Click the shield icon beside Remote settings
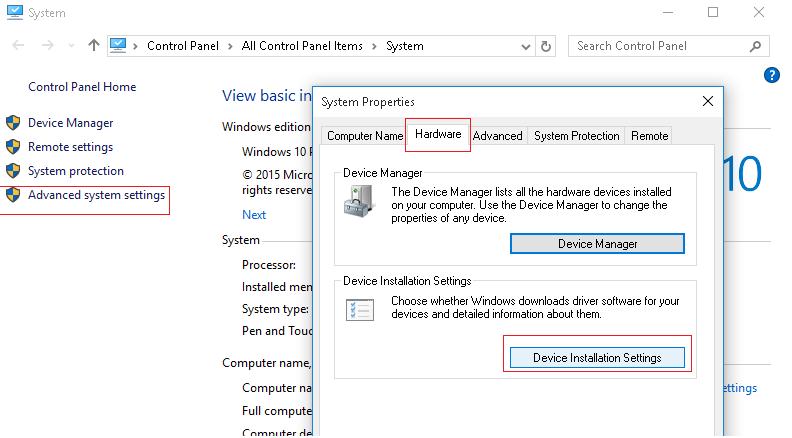 [x=13, y=147]
